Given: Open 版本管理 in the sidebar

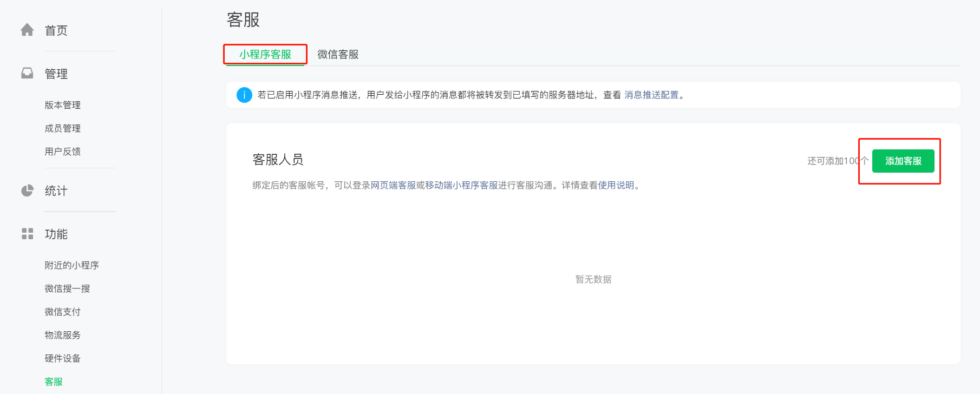Looking at the screenshot, I should 63,105.
